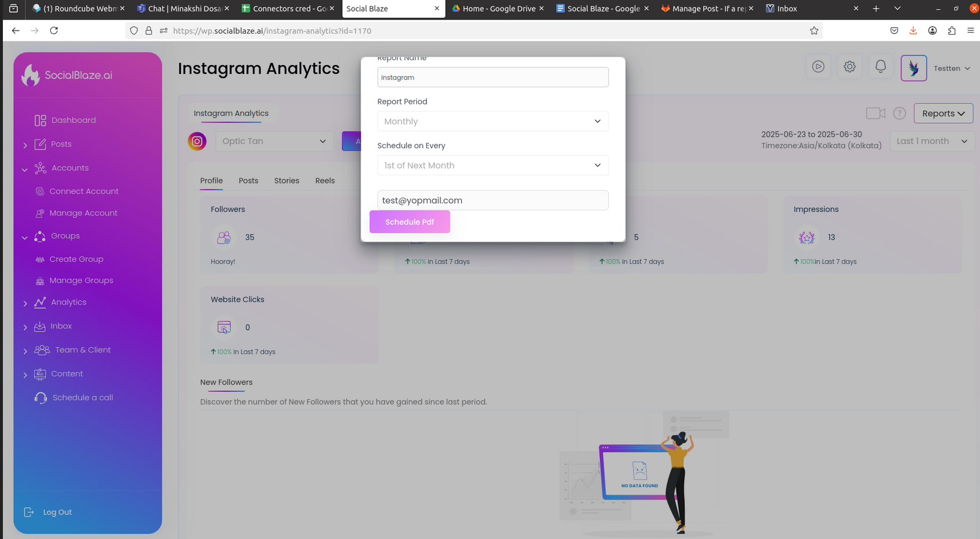Click the Create Group link
Screen dimensions: 980x539
click(76, 259)
